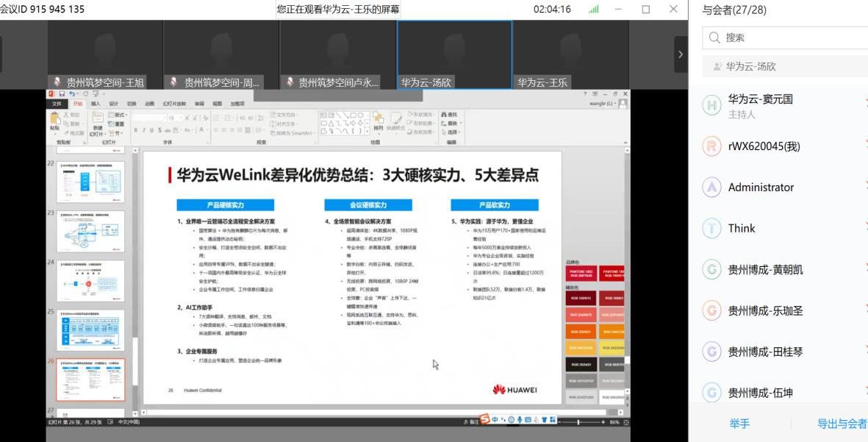Switch to the Slide Show (幻灯片放映) tab
The width and height of the screenshot is (868, 442).
pyautogui.click(x=174, y=104)
